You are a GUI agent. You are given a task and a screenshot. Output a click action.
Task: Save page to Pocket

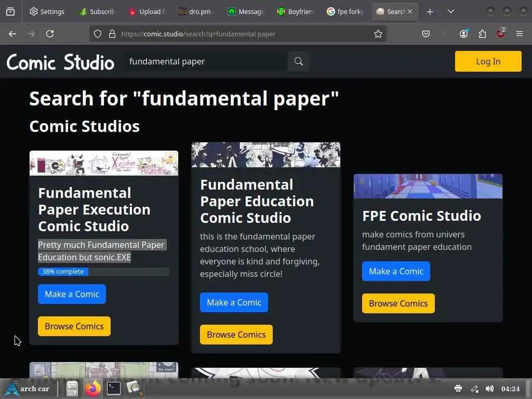click(426, 34)
